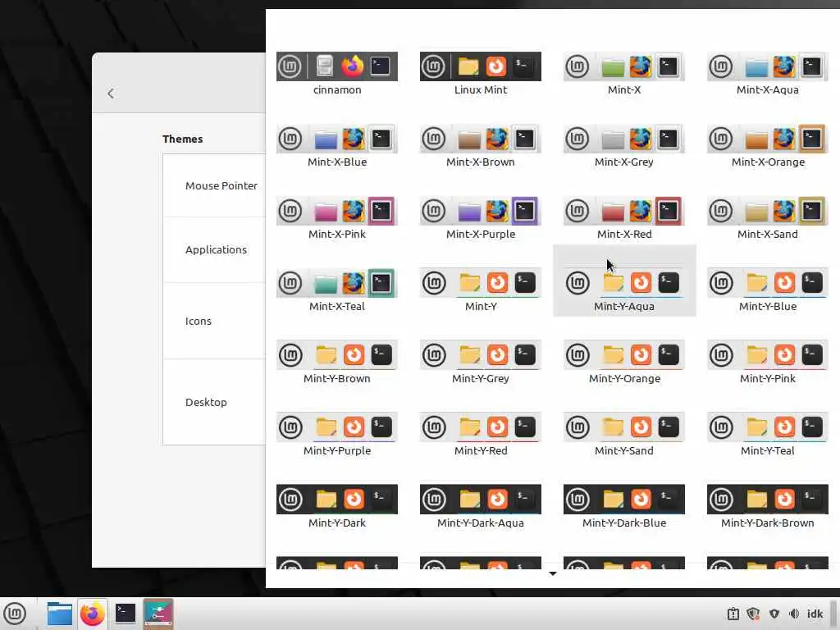840x630 pixels.
Task: Pick the Mint-X theme
Action: click(x=624, y=73)
